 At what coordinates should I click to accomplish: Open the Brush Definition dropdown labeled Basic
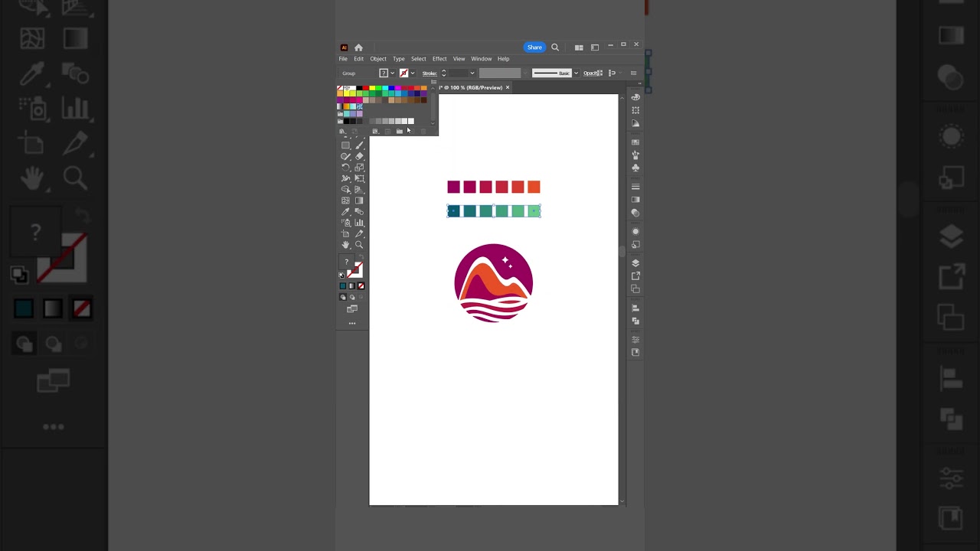click(577, 73)
